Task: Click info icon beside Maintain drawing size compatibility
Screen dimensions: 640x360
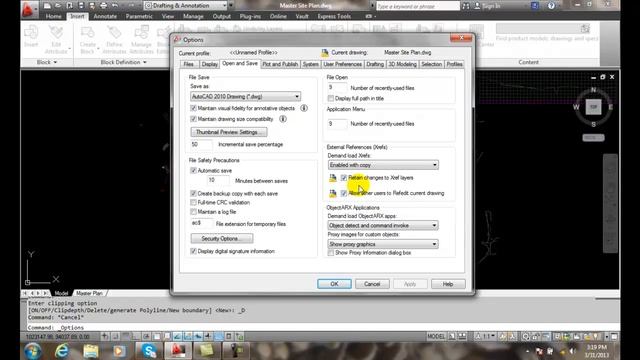Action: tap(283, 119)
